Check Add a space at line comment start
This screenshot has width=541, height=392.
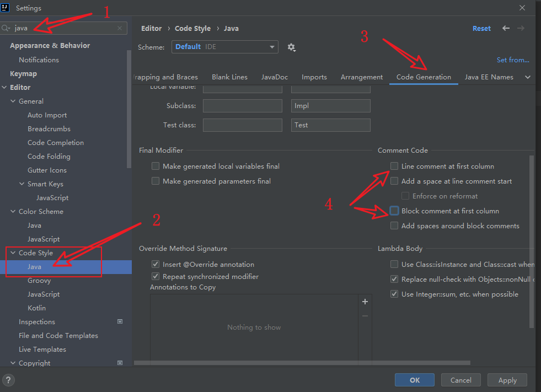point(394,181)
